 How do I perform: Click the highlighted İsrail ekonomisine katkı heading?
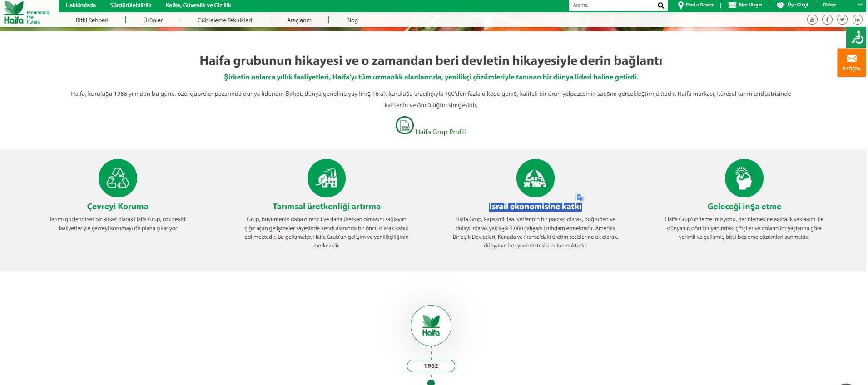[536, 207]
